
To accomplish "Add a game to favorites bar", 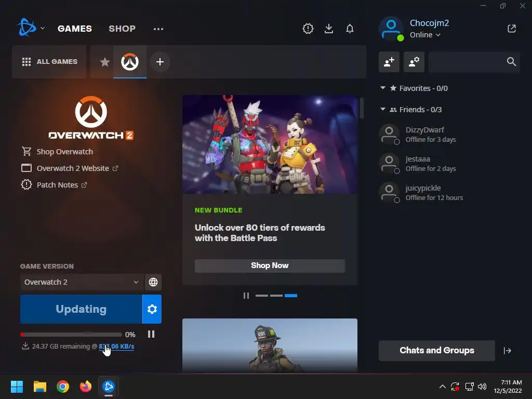I will [160, 62].
